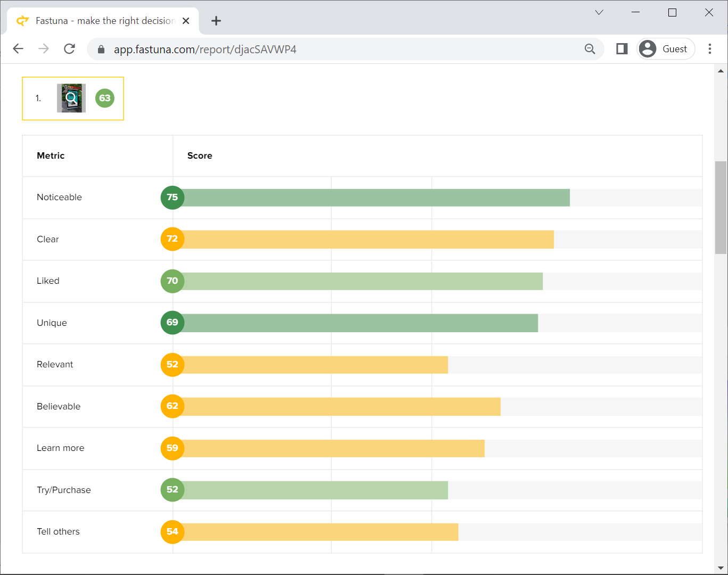
Task: Click the Try/Purchase metric label
Action: [x=64, y=490]
